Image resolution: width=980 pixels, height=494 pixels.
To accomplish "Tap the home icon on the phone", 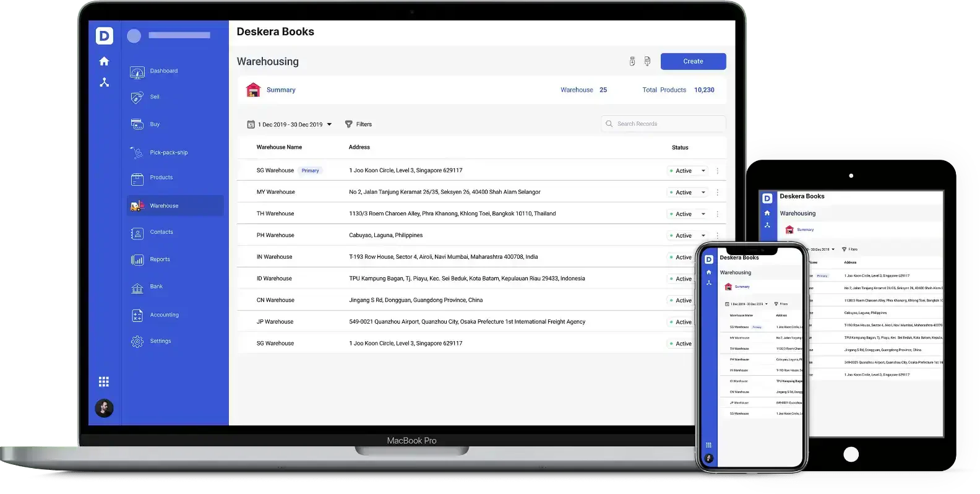I will tap(709, 272).
